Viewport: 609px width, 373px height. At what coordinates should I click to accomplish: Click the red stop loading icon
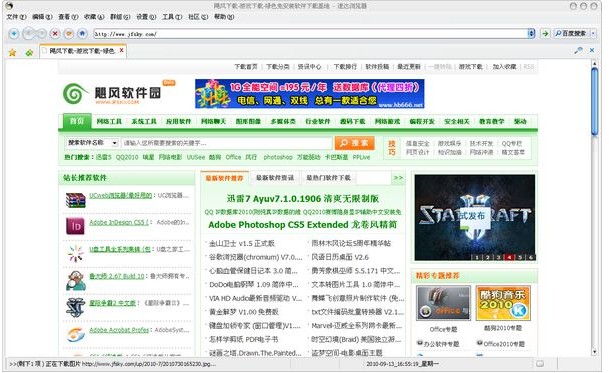tap(55, 34)
